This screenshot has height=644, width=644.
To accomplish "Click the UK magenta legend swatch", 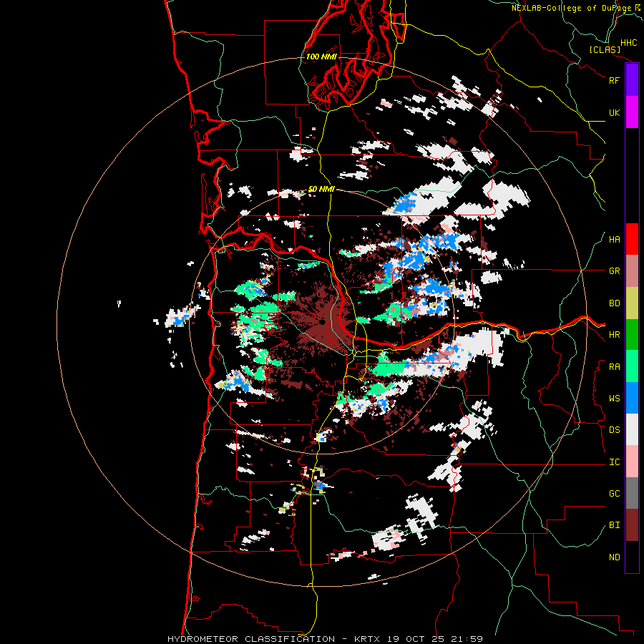I will tap(632, 112).
